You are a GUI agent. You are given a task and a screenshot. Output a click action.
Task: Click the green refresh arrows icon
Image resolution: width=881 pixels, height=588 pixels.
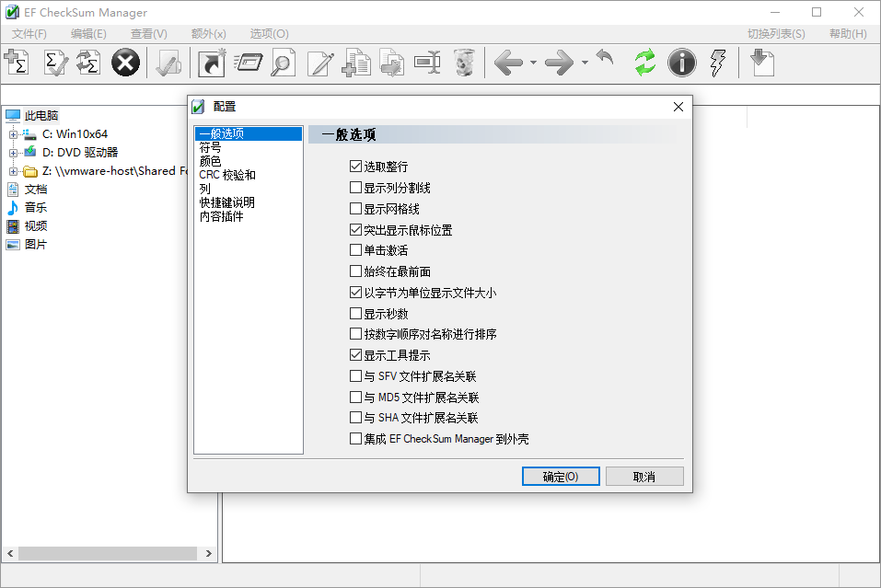645,63
